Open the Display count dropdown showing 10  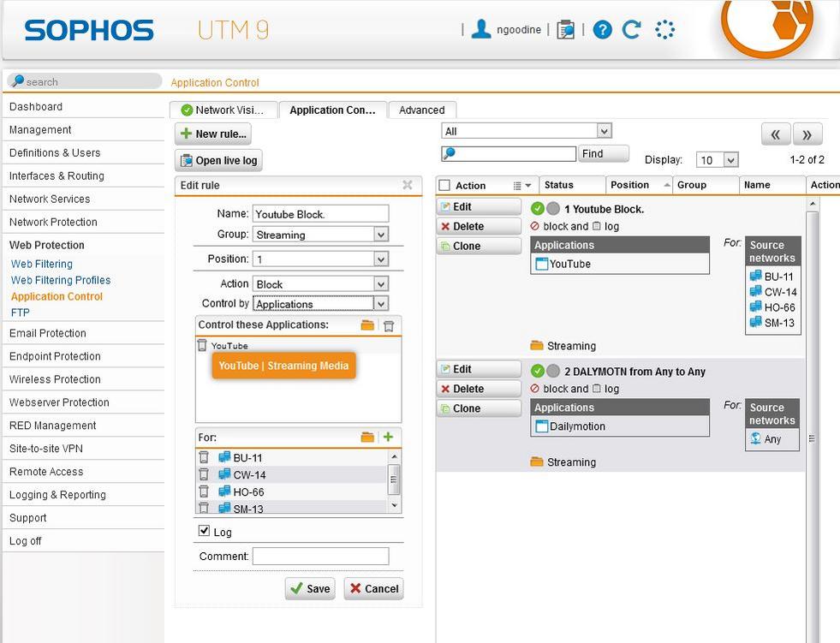click(x=718, y=159)
